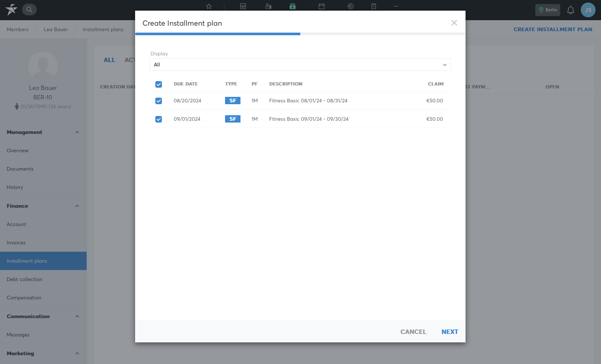The width and height of the screenshot is (601, 364).
Task: Collapse the Marketing section
Action: click(x=77, y=353)
